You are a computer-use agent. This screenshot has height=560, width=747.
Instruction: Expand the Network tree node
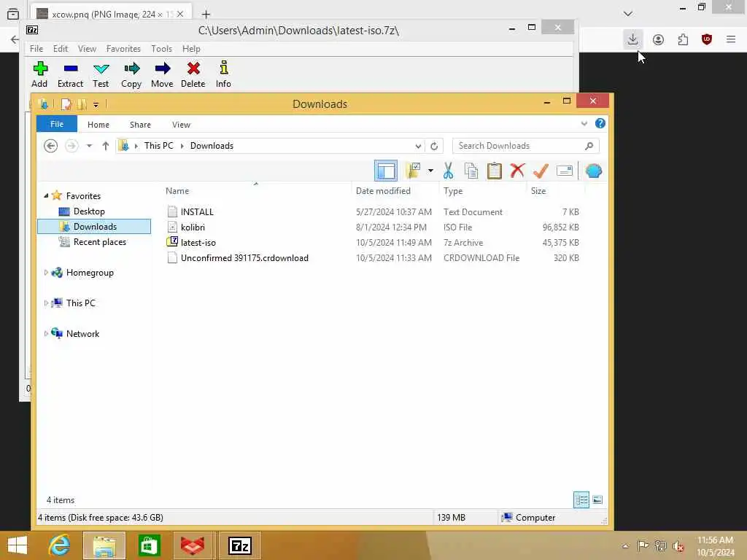(46, 333)
